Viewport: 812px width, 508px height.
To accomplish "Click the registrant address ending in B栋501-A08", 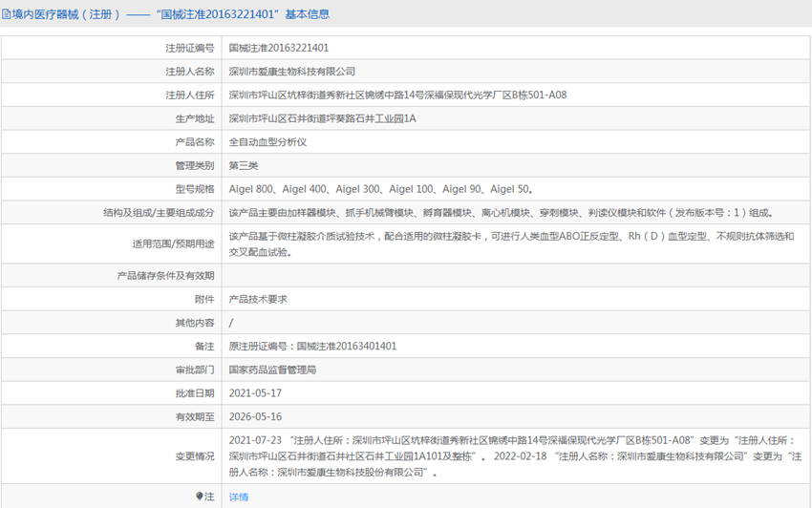I will pos(397,95).
